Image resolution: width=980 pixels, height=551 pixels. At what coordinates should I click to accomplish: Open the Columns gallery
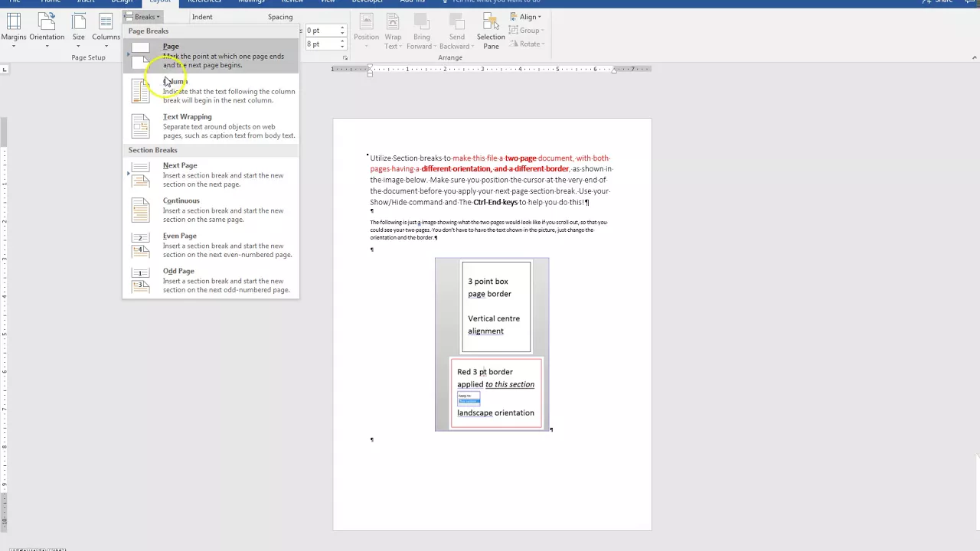click(106, 31)
